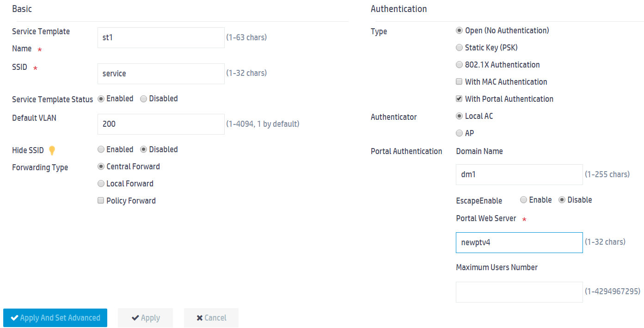
Task: Select Static Key (PSK) authentication type
Action: pyautogui.click(x=459, y=48)
